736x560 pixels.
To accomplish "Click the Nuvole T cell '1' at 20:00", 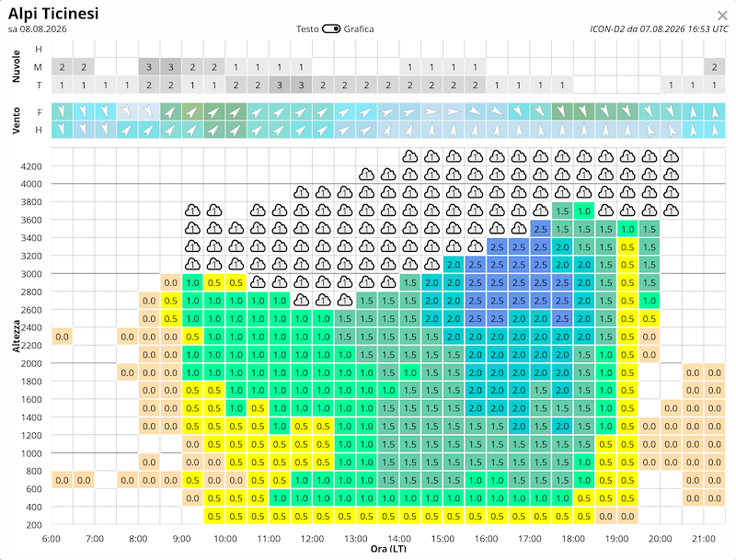I will point(672,86).
